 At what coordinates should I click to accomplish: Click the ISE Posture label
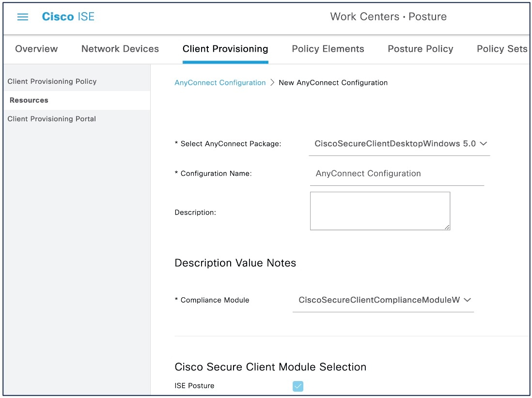click(x=194, y=386)
